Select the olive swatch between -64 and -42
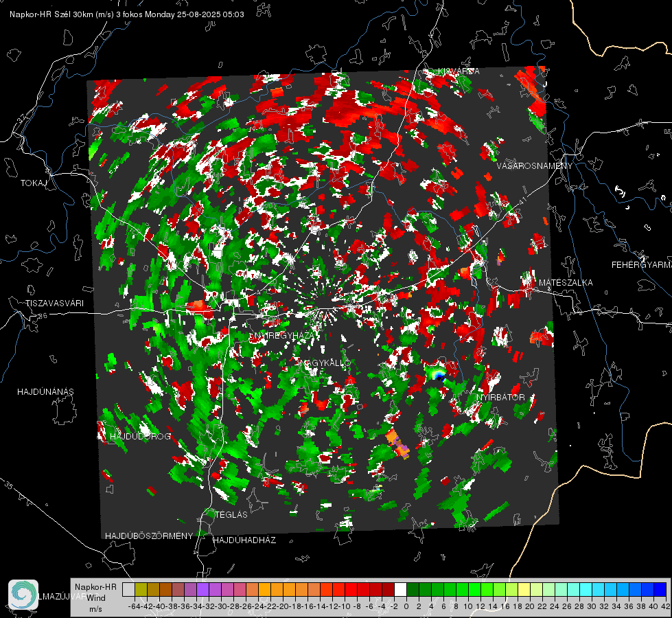 [141, 589]
